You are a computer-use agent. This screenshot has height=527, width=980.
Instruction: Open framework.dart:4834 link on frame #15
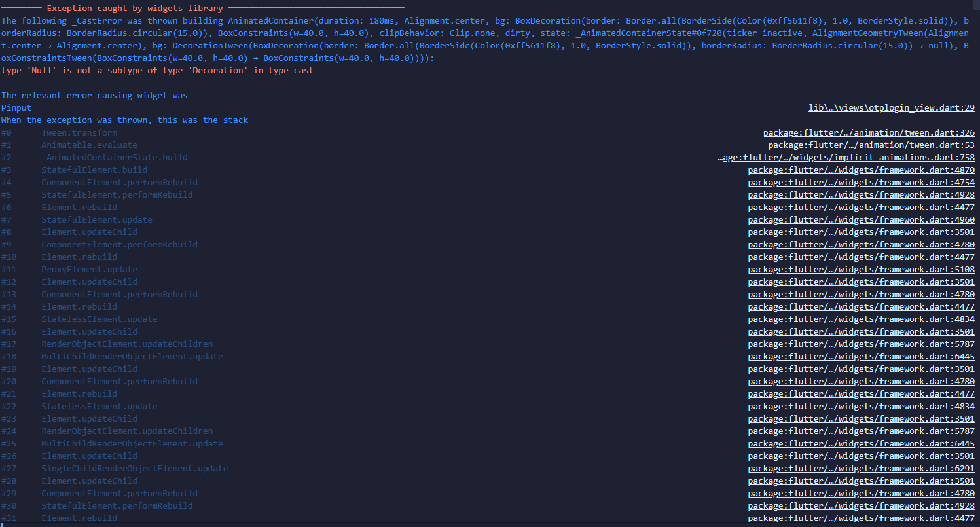(x=862, y=319)
